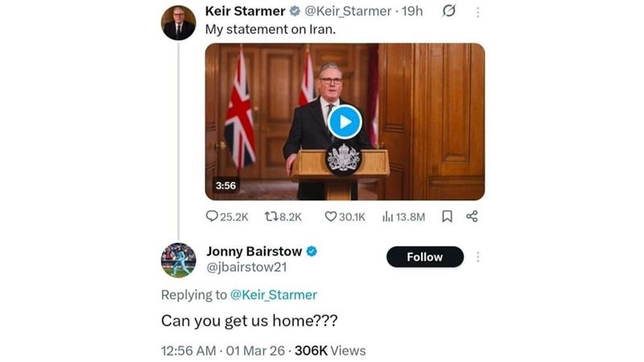Play the Iran statement video
The image size is (644, 362).
pos(345,122)
